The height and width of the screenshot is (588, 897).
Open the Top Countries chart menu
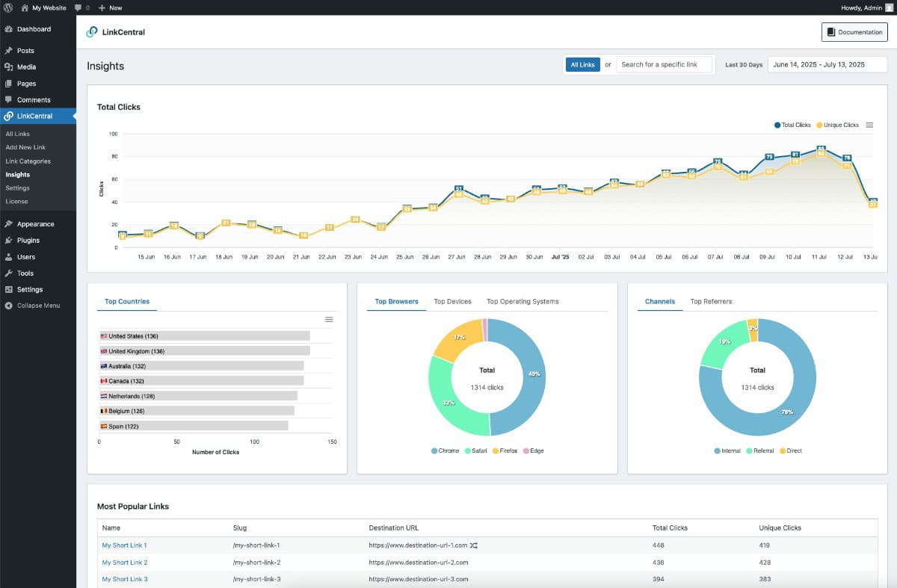click(x=329, y=319)
